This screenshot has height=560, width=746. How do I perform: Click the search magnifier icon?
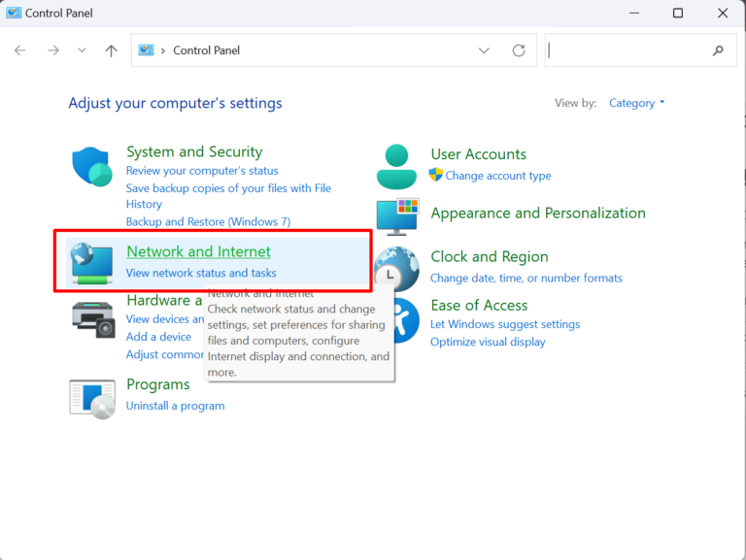coord(718,50)
